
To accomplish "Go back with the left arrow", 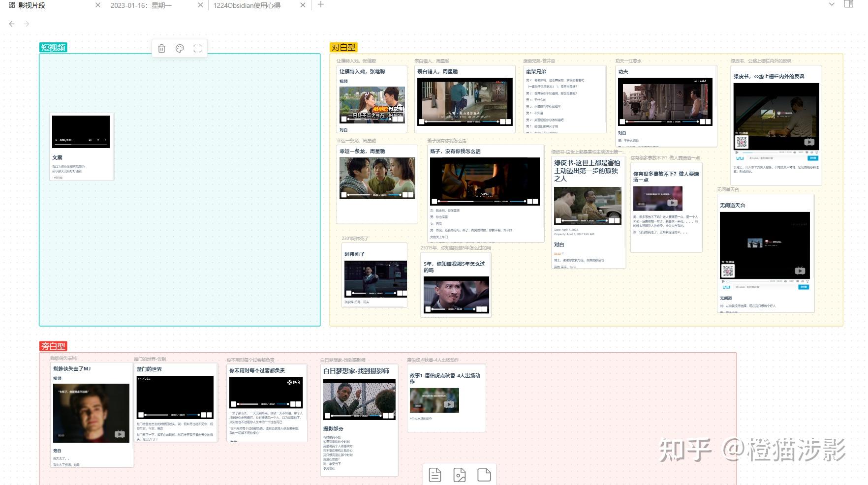I will tap(12, 24).
